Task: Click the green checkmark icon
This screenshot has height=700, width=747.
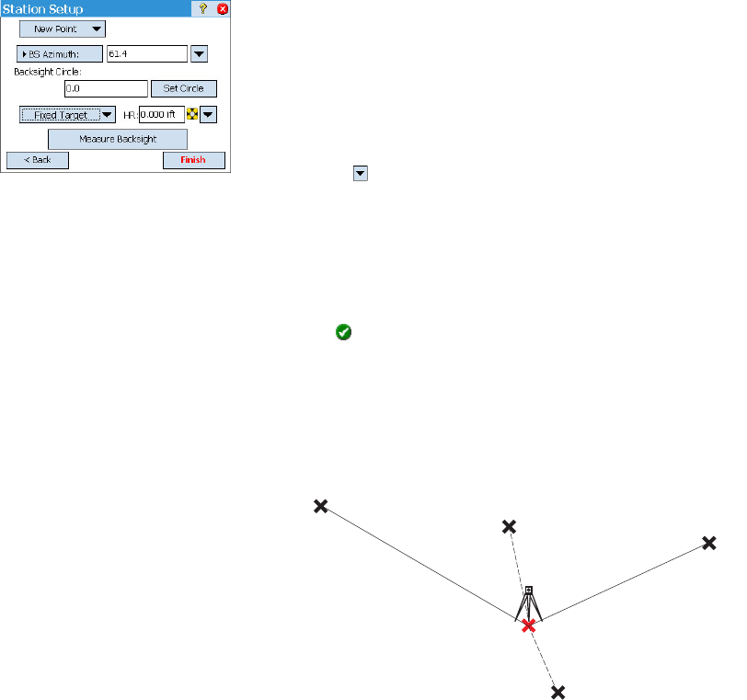Action: (x=343, y=332)
